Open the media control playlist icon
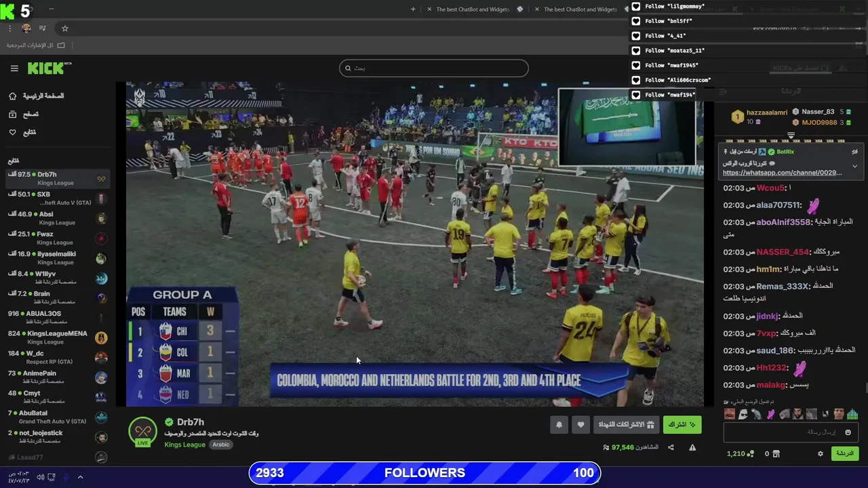 pos(43,28)
